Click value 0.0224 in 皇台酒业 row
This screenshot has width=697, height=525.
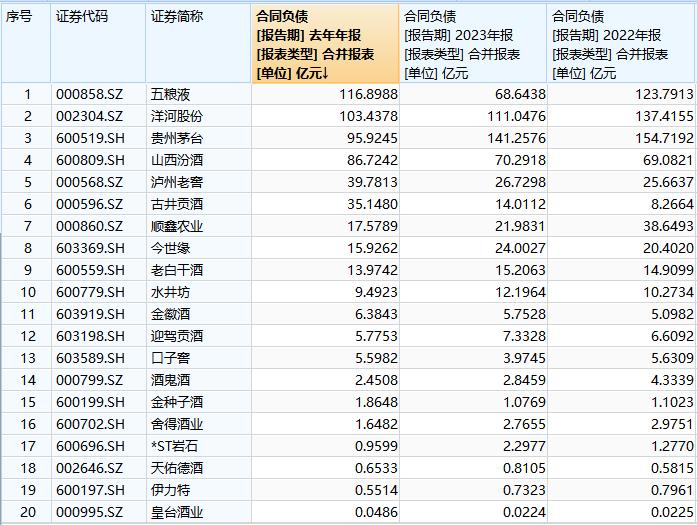coord(525,512)
